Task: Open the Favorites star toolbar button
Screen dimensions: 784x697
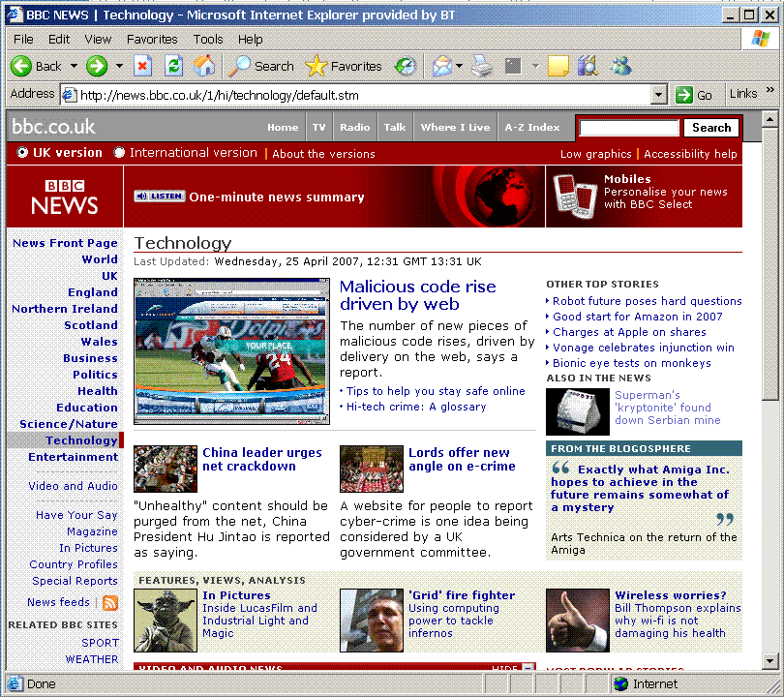Action: tap(343, 66)
